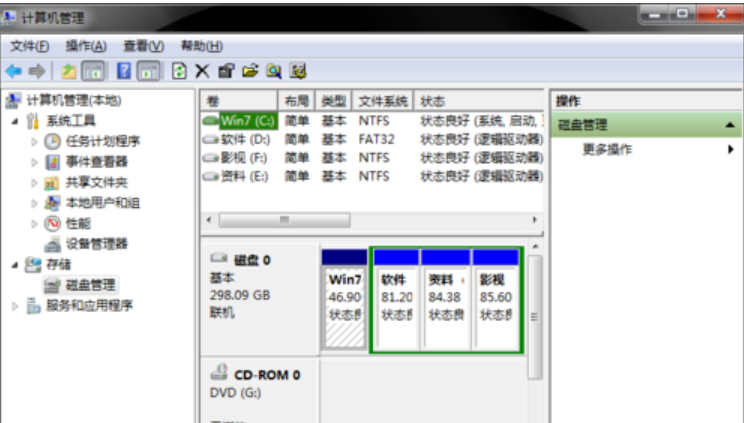
Task: Expand the 服务和应用程序 tree node
Action: click(15, 306)
